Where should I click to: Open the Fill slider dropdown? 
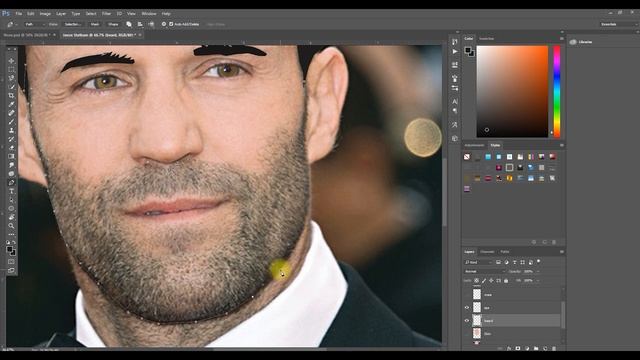pos(538,281)
